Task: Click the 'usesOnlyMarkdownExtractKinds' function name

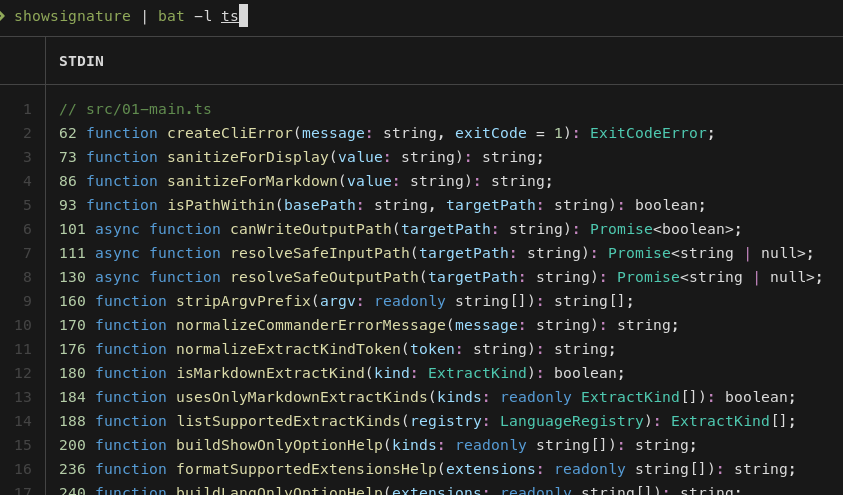Action: (x=302, y=397)
